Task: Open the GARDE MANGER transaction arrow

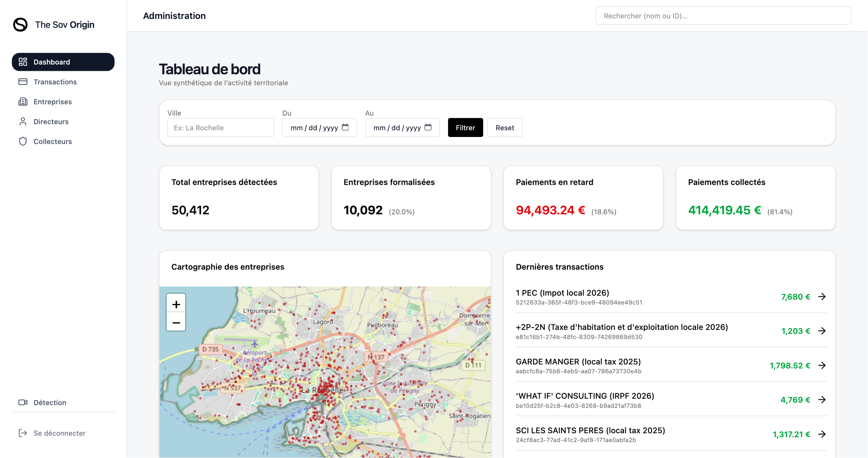Action: coord(822,366)
